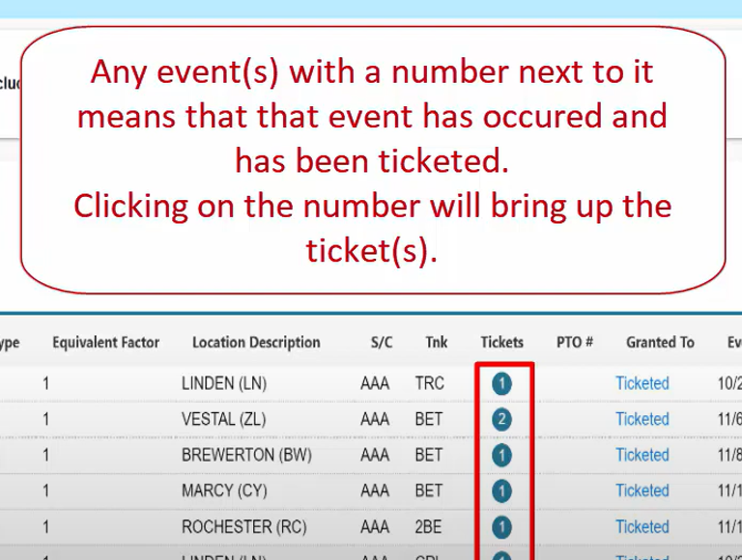742x560 pixels.
Task: Click the S/C column header
Action: [381, 342]
